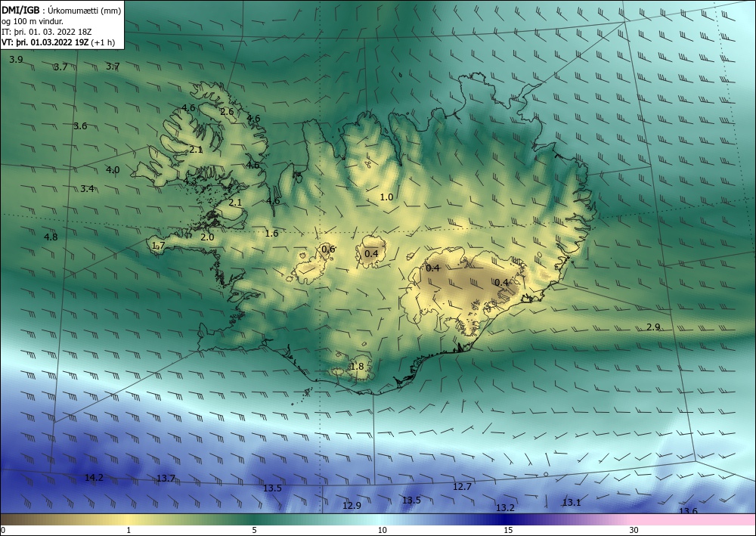
Task: Click the 'VT: þri. 01.03.2022 19Z (+1 h)' line
Action: click(x=58, y=42)
